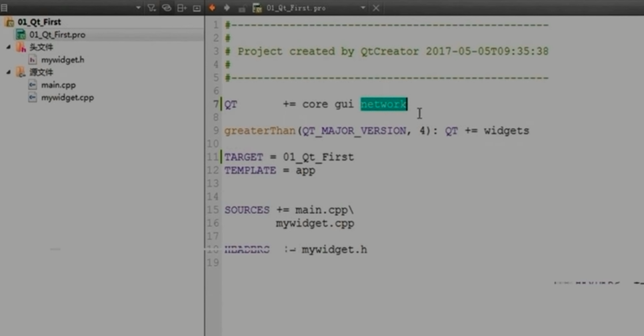Click the mywidget.h header file icon
The height and width of the screenshot is (336, 644).
click(x=33, y=60)
